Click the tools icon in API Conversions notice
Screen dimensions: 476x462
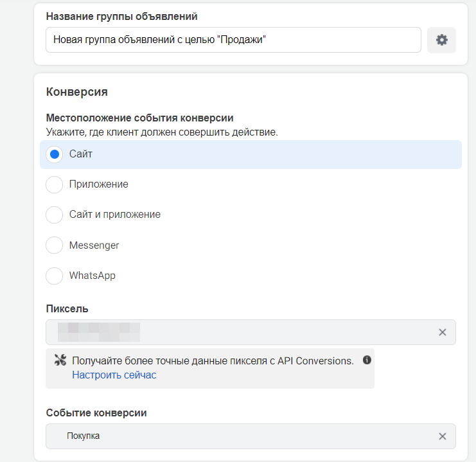[61, 360]
